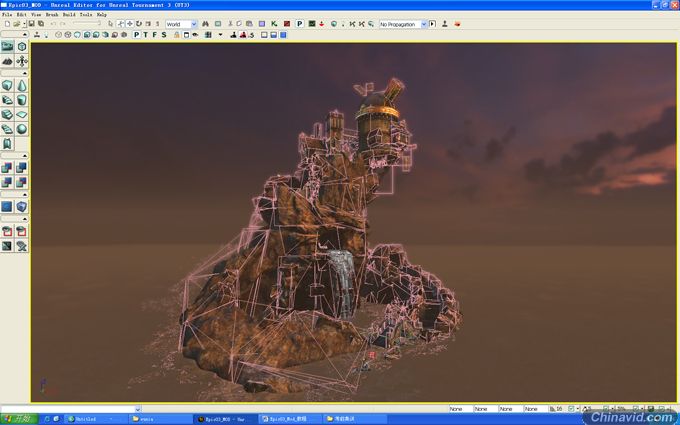Collapse the CSG section arrow
Viewport: 680px width, 425px height.
tap(25, 155)
